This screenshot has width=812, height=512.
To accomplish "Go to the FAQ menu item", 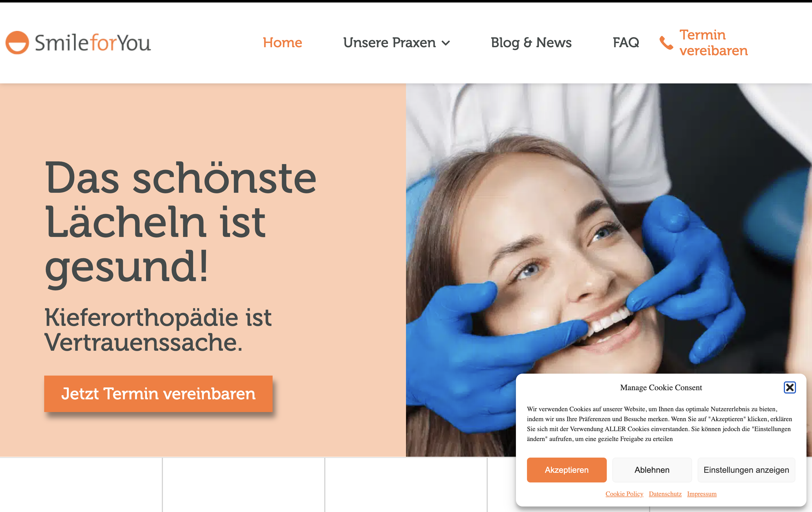I will pyautogui.click(x=626, y=43).
